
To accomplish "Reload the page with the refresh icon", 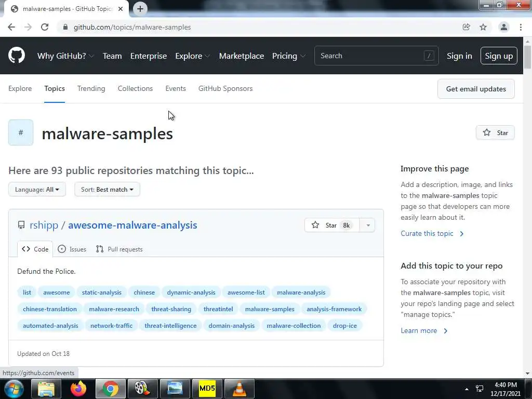I will coord(45,27).
